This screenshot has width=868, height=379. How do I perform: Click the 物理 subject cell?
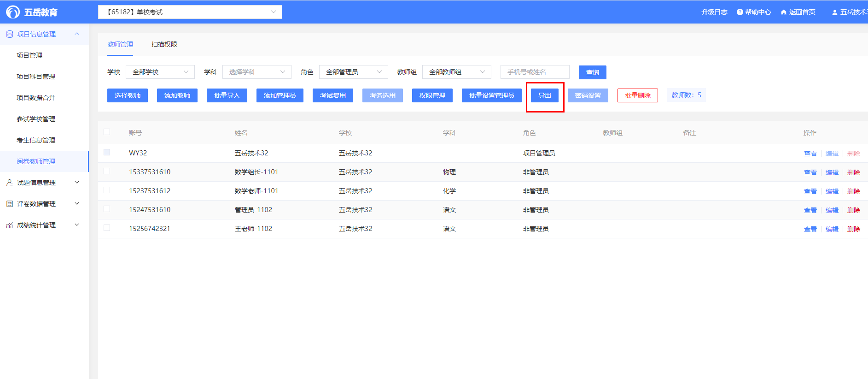click(449, 172)
